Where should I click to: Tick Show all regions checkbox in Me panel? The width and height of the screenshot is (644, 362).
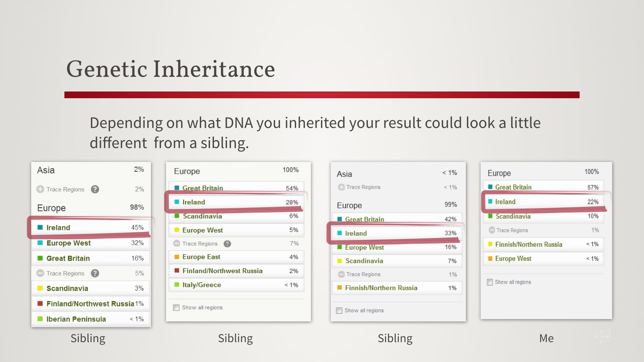(x=490, y=282)
